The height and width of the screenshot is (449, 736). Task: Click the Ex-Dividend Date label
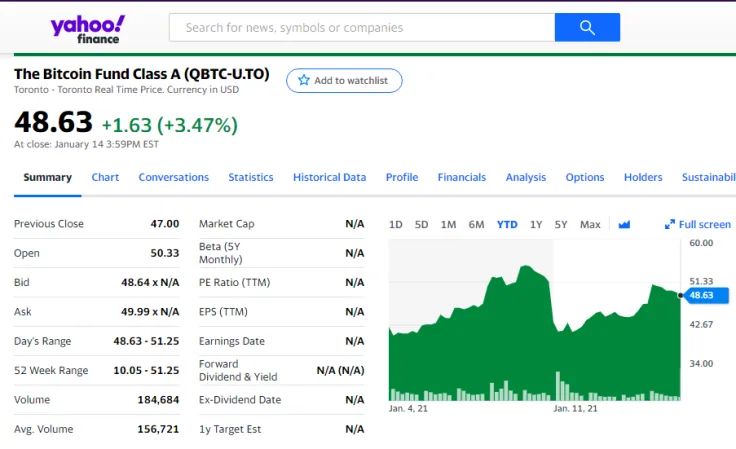[x=240, y=400]
